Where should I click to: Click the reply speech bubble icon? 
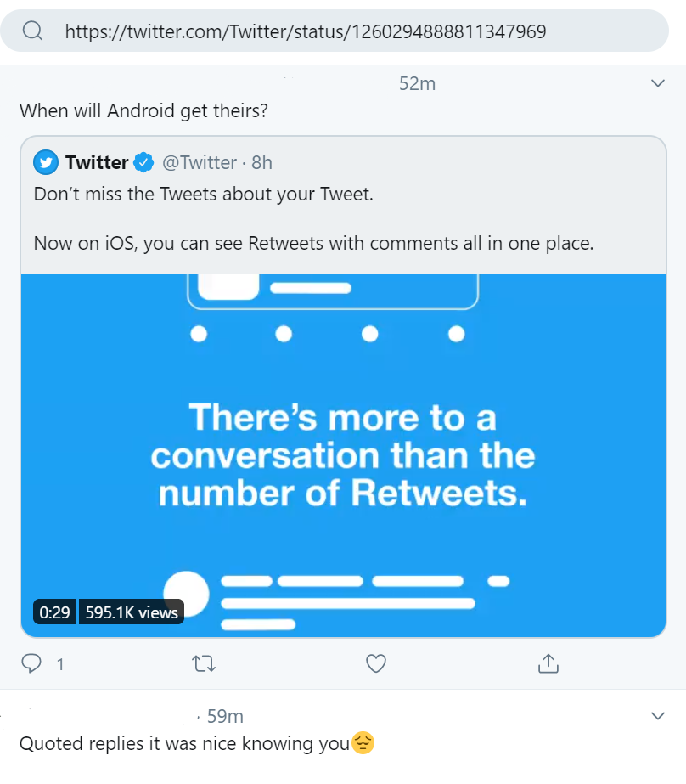[31, 663]
